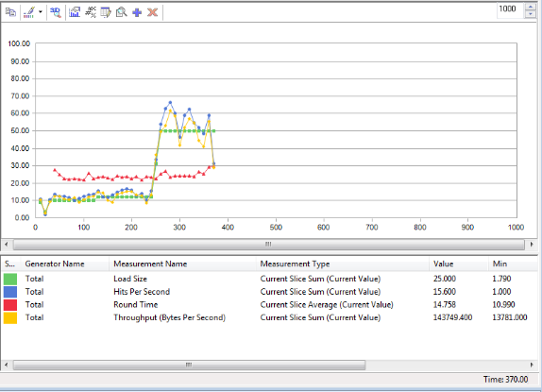Screen dimensions: 542x392
Task: Click the ABC labels formatting icon
Action: [91, 12]
